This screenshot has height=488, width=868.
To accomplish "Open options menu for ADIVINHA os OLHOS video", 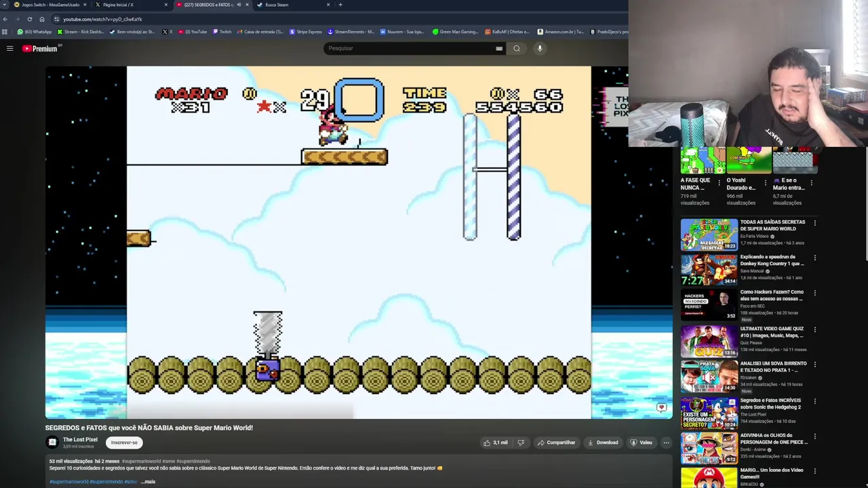I will click(815, 436).
